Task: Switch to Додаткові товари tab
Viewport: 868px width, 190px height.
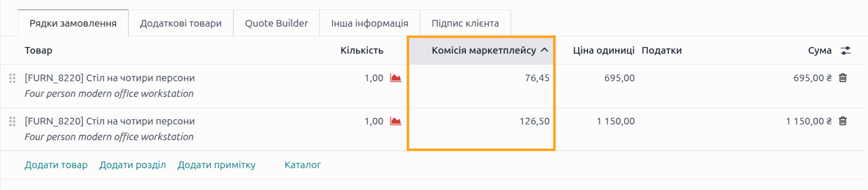Action: 180,23
